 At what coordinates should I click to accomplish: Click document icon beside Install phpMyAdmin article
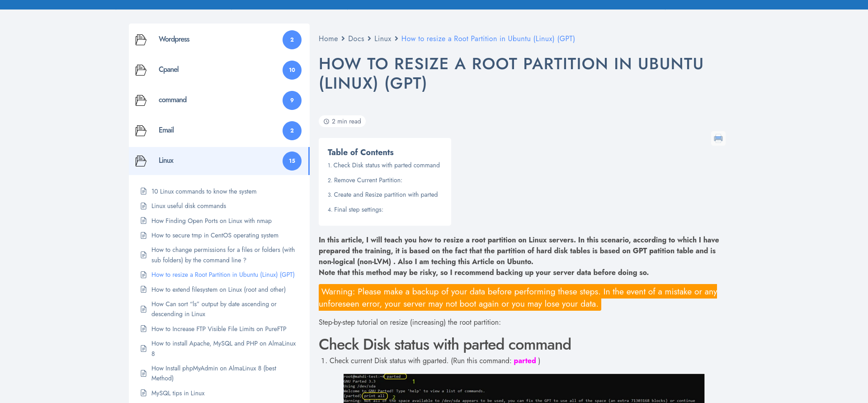click(x=143, y=374)
